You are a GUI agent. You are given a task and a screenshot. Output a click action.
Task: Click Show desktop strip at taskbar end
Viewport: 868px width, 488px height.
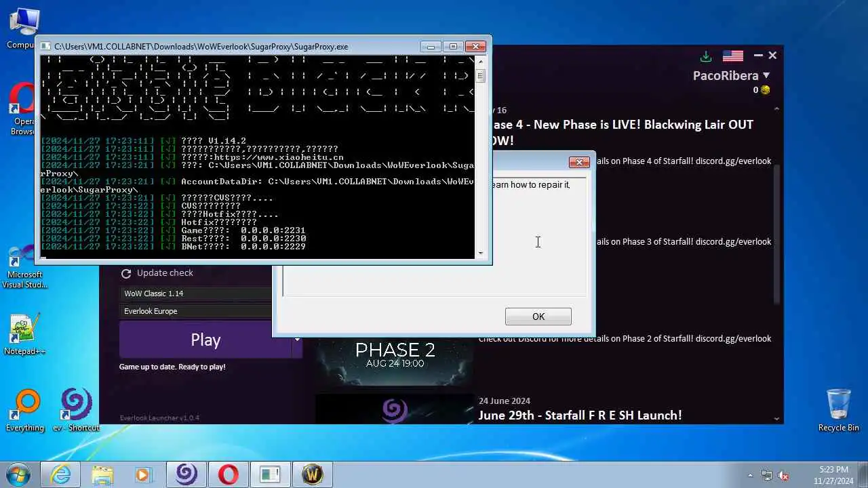863,474
